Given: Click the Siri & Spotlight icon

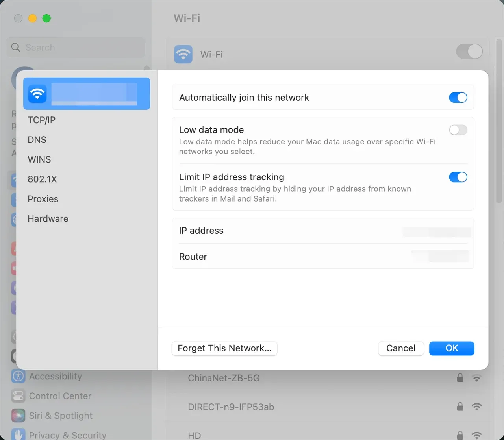Looking at the screenshot, I should (18, 416).
